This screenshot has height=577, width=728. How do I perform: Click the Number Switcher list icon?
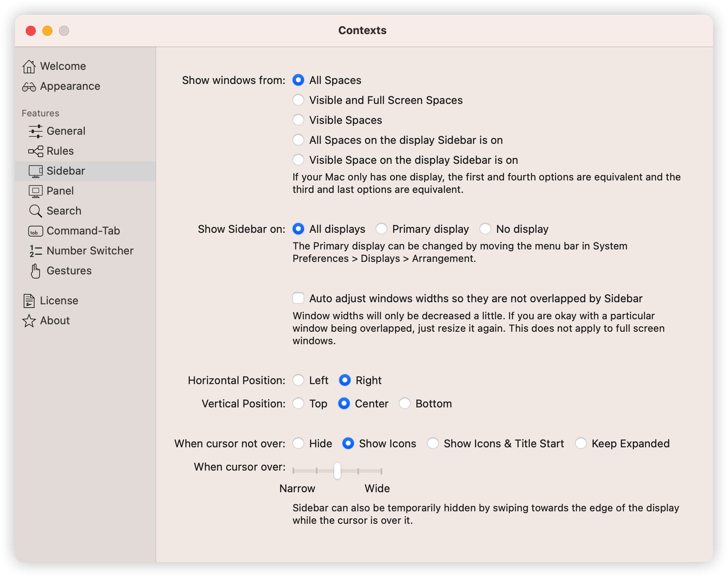point(36,251)
